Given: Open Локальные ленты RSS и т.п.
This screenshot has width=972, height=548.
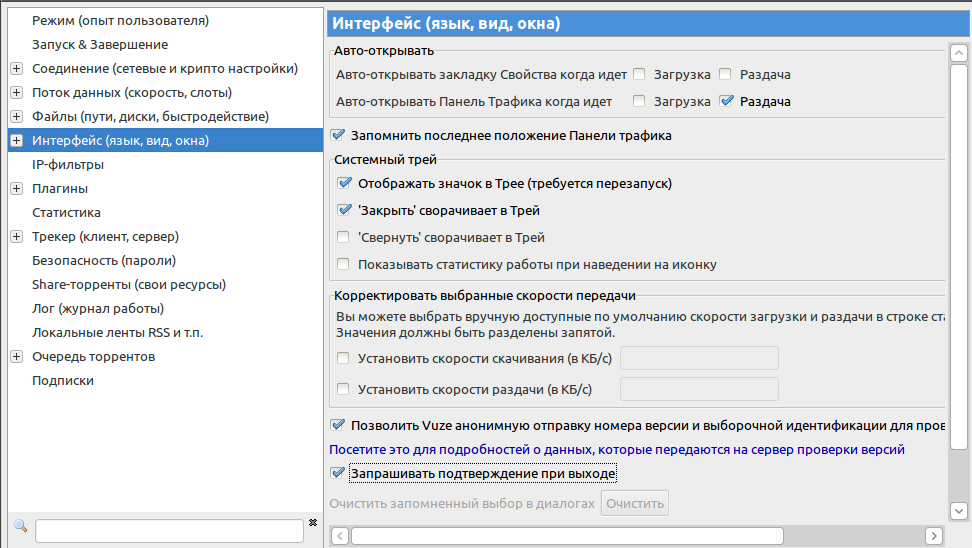Looking at the screenshot, I should pyautogui.click(x=118, y=333).
